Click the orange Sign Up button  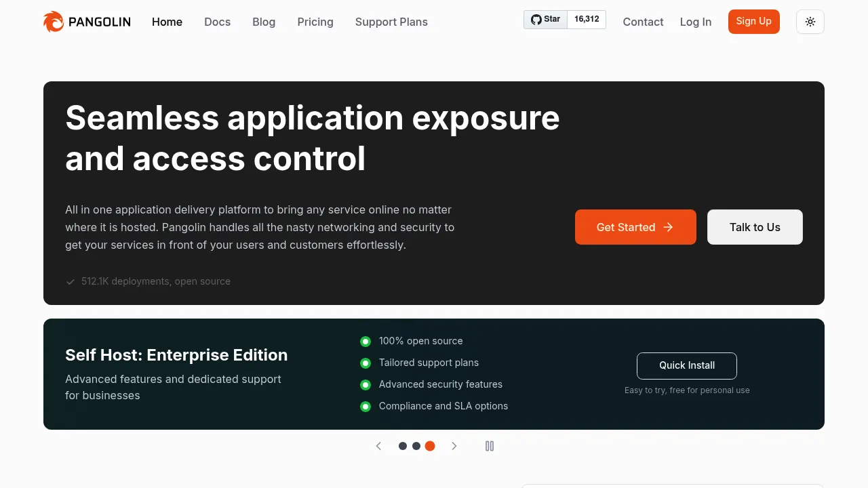[x=754, y=22]
